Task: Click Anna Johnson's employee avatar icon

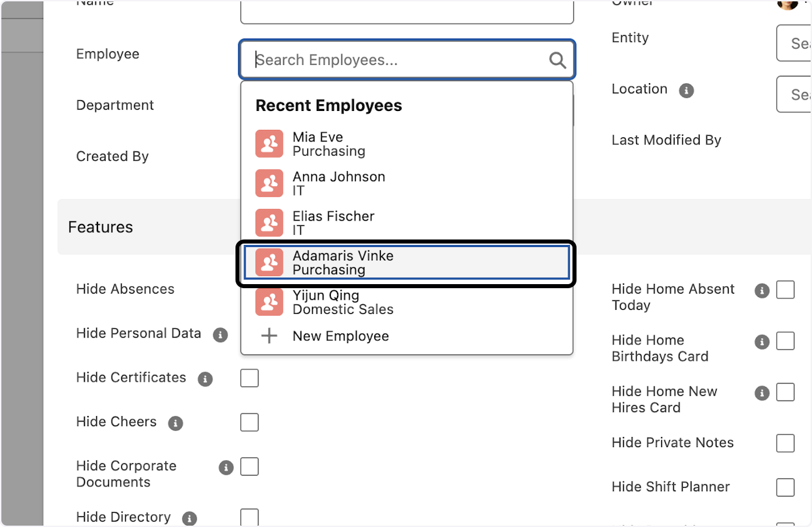Action: [269, 183]
